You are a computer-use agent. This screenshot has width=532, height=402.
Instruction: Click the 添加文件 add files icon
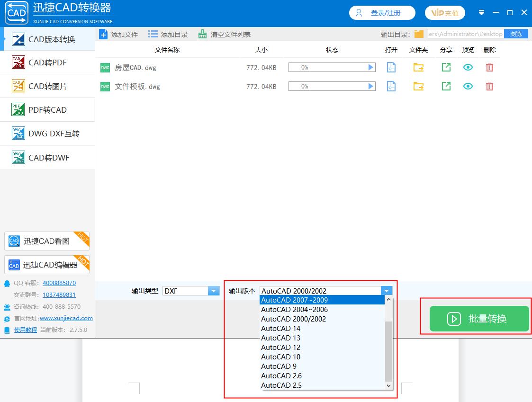pyautogui.click(x=103, y=34)
